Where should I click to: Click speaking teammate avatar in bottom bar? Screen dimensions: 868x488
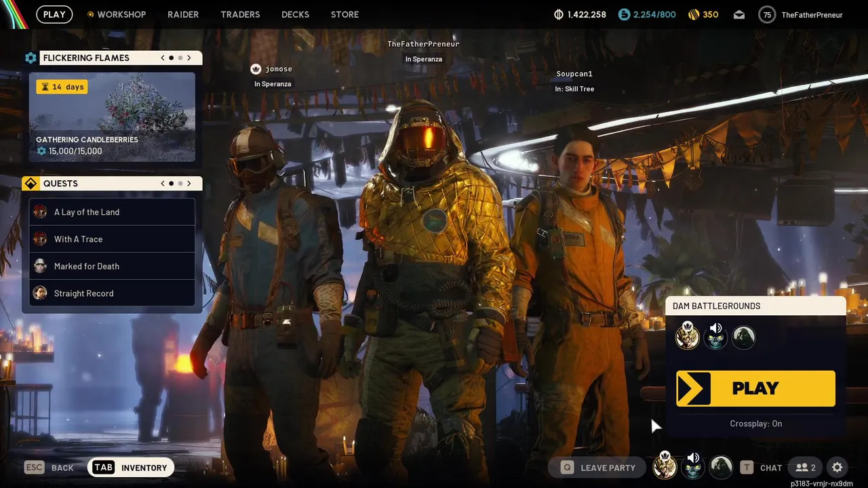(692, 466)
